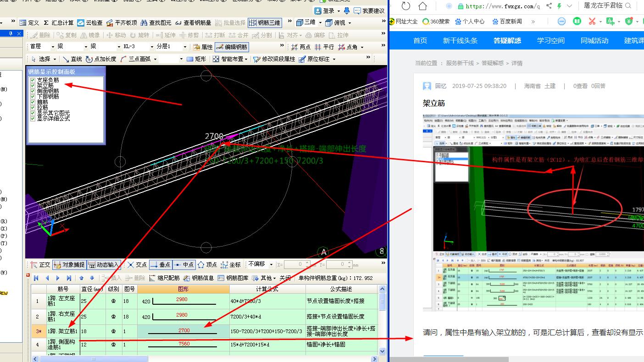Toggle 垂点 perpendicular snap
Viewport: 644px width, 362px height.
160,264
